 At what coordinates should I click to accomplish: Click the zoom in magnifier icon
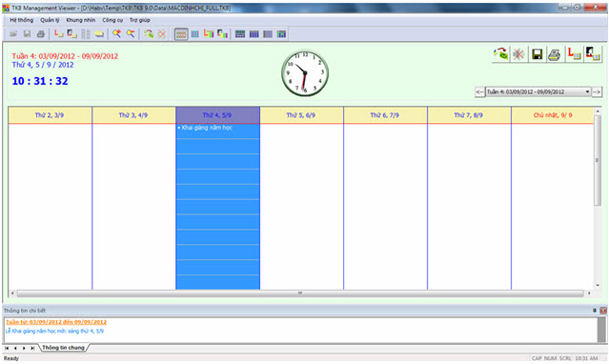tap(116, 34)
